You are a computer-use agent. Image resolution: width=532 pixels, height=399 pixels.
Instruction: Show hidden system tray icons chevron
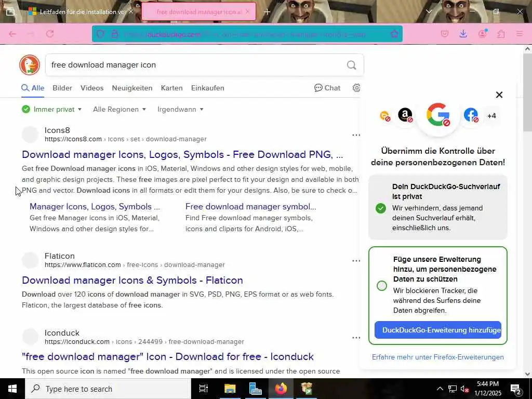coord(440,389)
